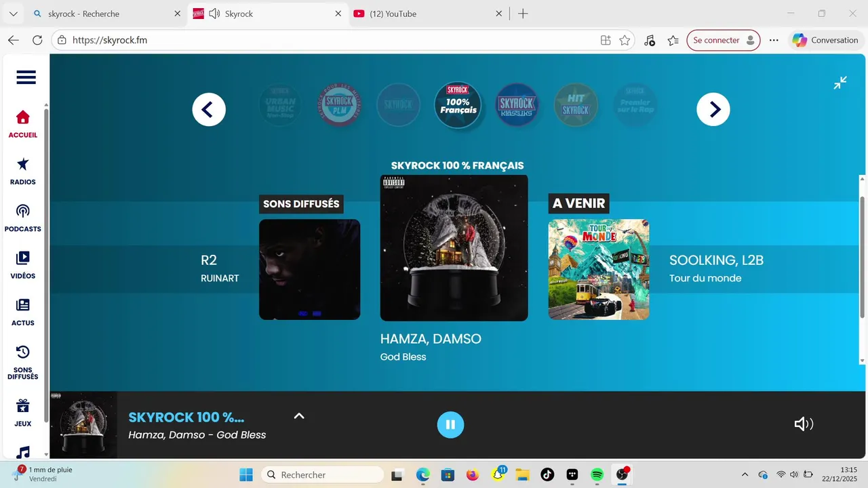Screen dimensions: 868x488
Task: Click the music note sidebar icon
Action: click(23, 452)
